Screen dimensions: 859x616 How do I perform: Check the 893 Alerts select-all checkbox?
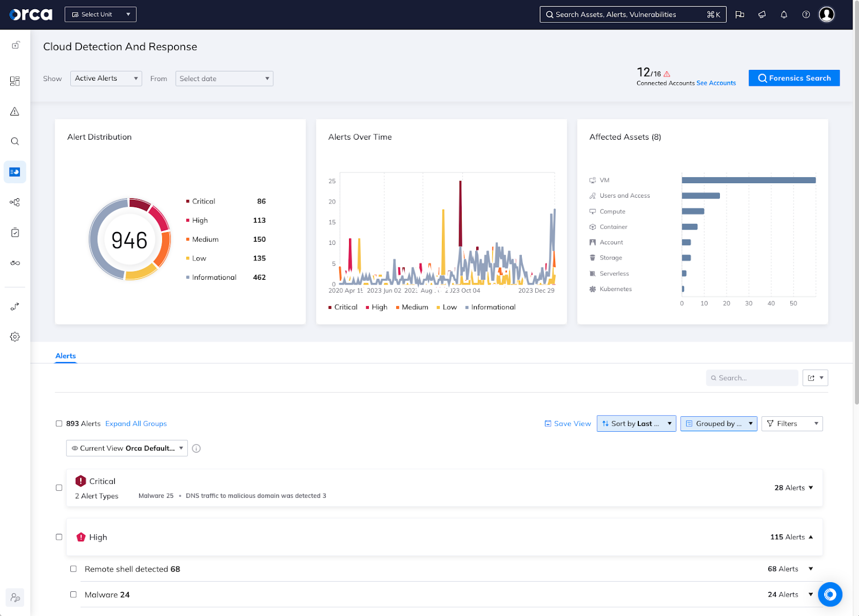(59, 424)
